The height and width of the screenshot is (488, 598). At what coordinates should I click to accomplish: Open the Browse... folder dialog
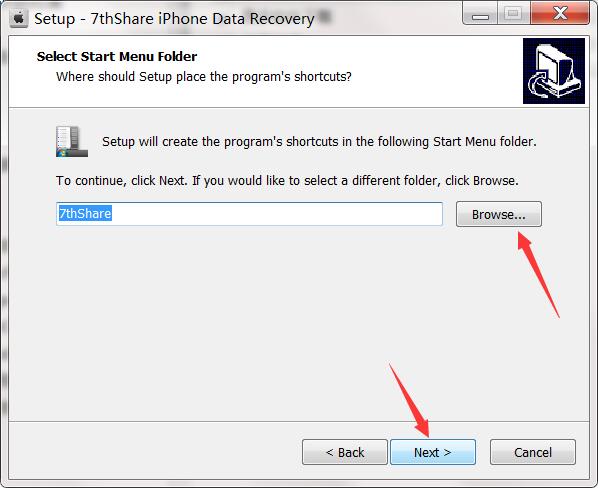498,214
